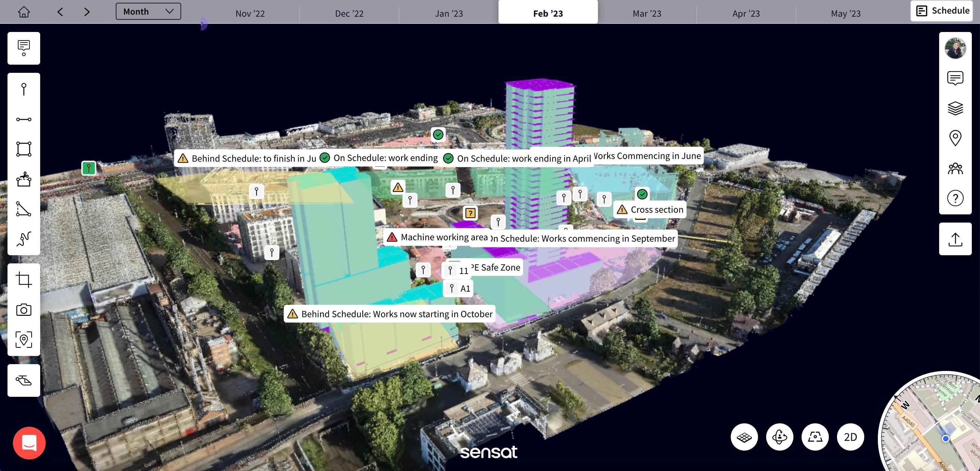Advance to next timeline period arrow

87,12
